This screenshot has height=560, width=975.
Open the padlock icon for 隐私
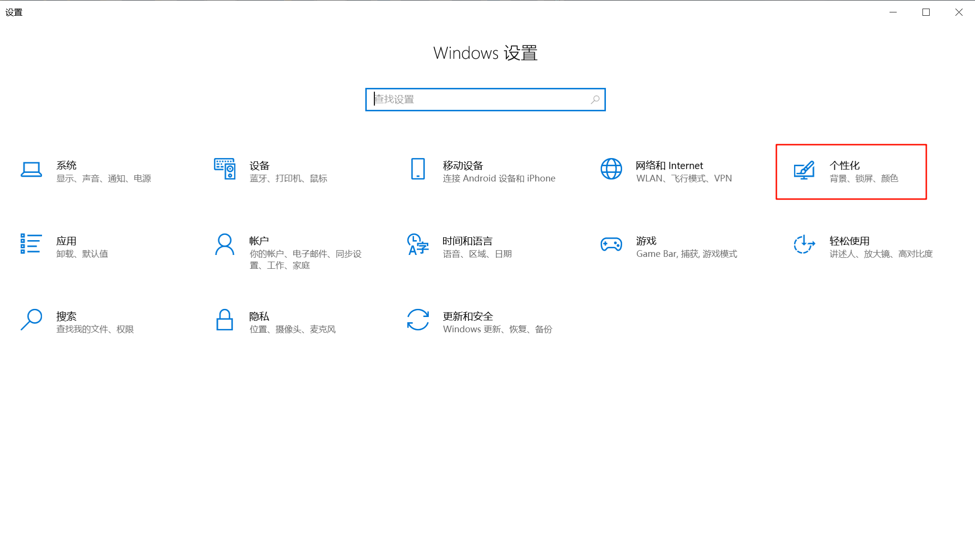click(224, 320)
